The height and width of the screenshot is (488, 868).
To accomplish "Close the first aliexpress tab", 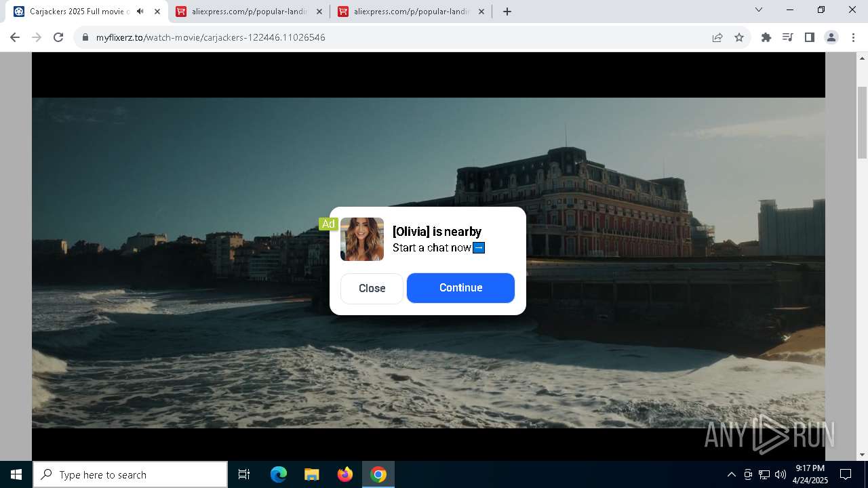I will [x=319, y=12].
